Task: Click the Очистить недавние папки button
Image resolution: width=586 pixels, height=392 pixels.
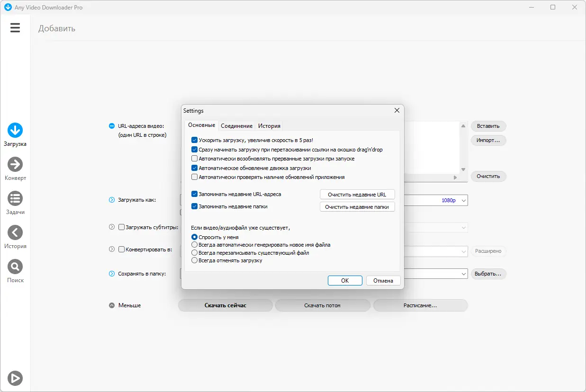Action: coord(357,207)
